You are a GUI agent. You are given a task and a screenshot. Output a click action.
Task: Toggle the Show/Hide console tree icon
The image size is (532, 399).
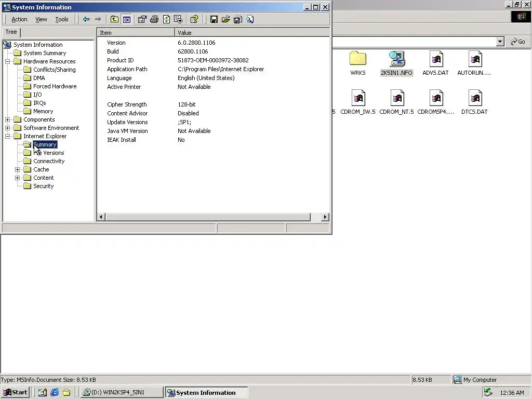[x=127, y=19]
